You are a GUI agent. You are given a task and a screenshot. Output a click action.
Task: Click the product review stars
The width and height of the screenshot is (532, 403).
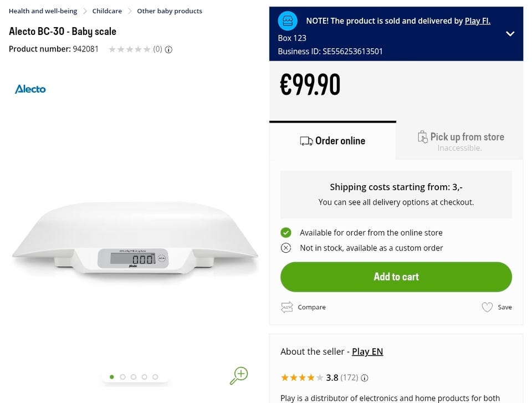tap(130, 49)
